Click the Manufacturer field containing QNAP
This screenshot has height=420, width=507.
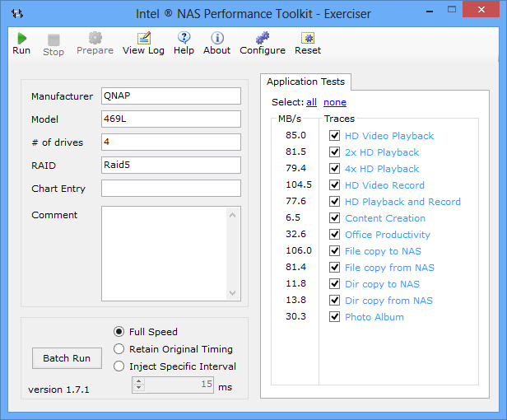click(171, 96)
